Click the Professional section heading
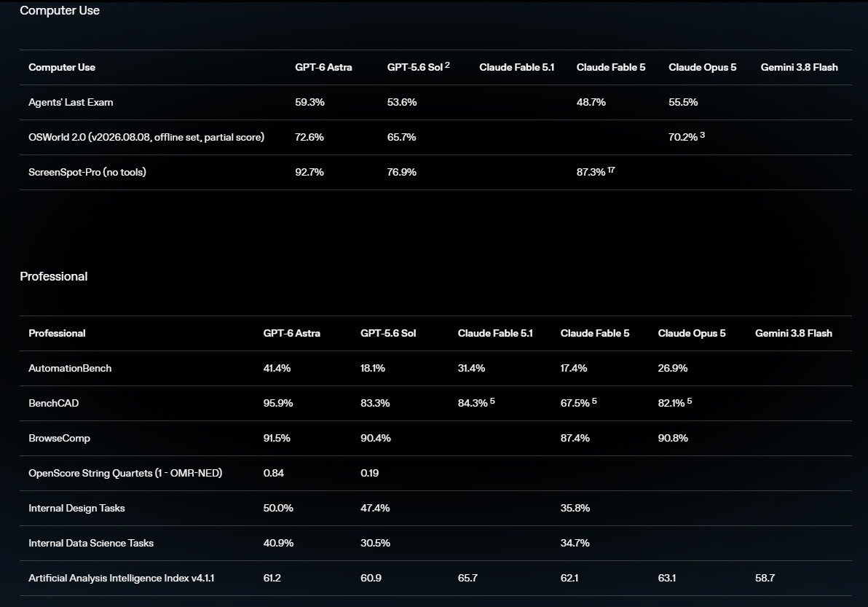This screenshot has width=868, height=607. point(54,276)
